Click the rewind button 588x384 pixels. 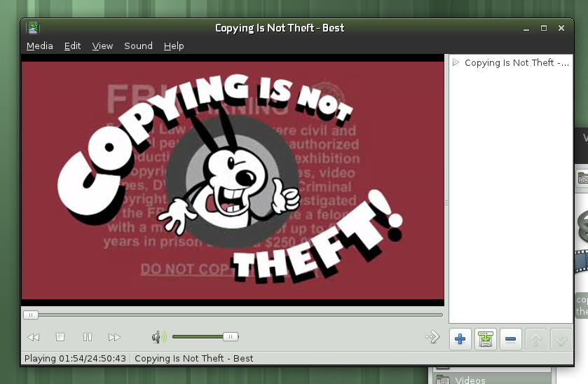[33, 338]
